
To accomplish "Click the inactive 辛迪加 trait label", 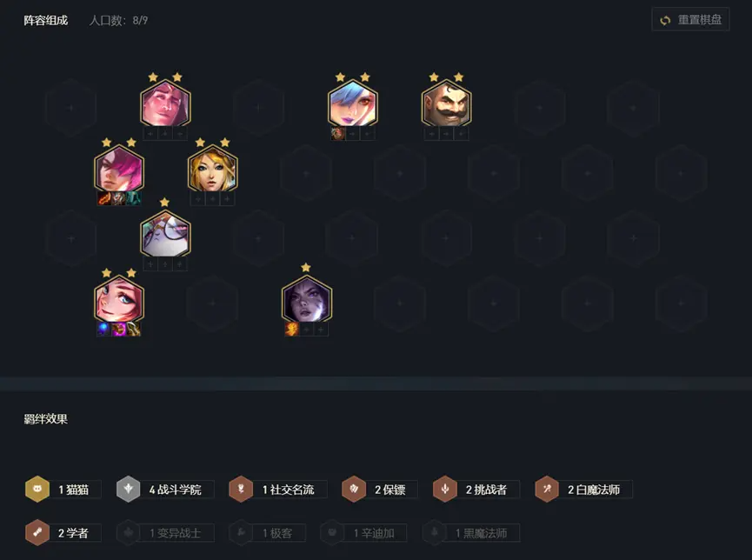I will tap(374, 533).
